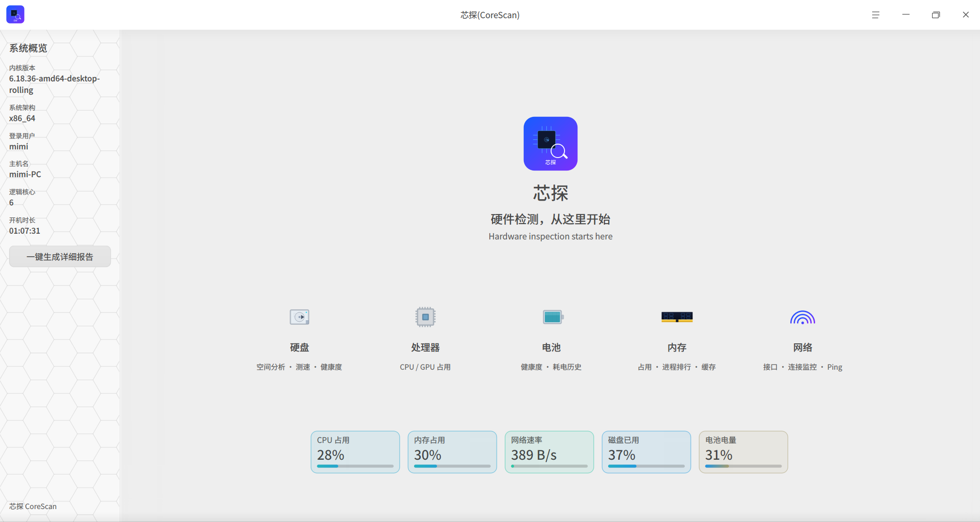Click the small CoreScan app icon in the title bar
The width and height of the screenshot is (980, 522).
[x=15, y=15]
